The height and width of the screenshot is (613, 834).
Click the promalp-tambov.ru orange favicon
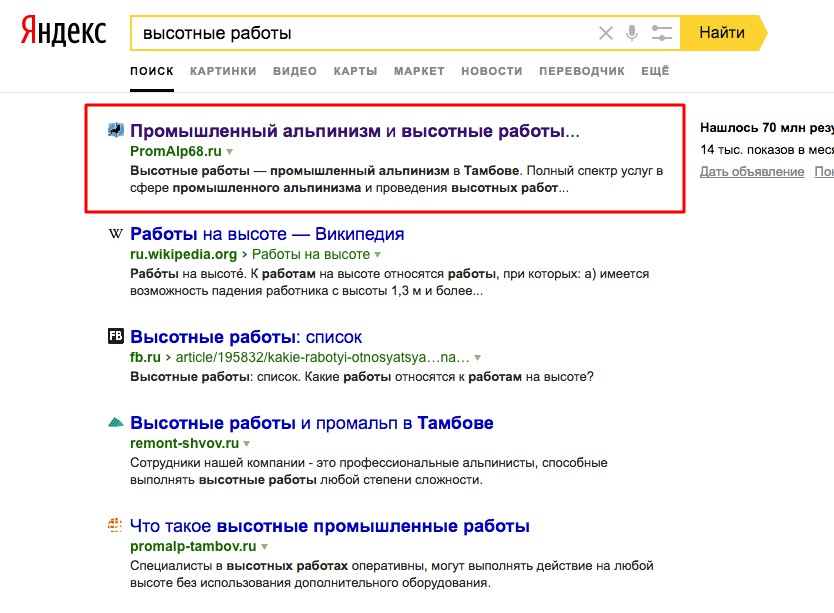[115, 525]
